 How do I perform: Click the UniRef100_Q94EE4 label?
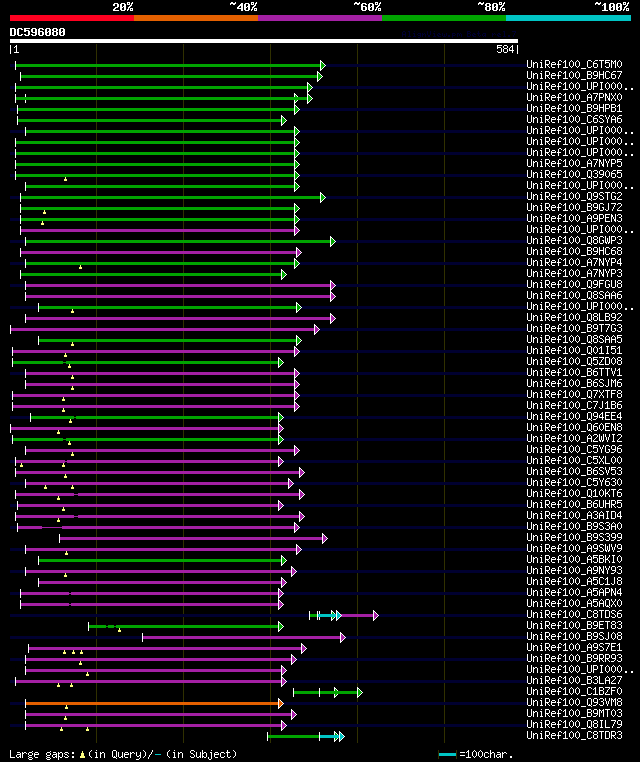(574, 416)
